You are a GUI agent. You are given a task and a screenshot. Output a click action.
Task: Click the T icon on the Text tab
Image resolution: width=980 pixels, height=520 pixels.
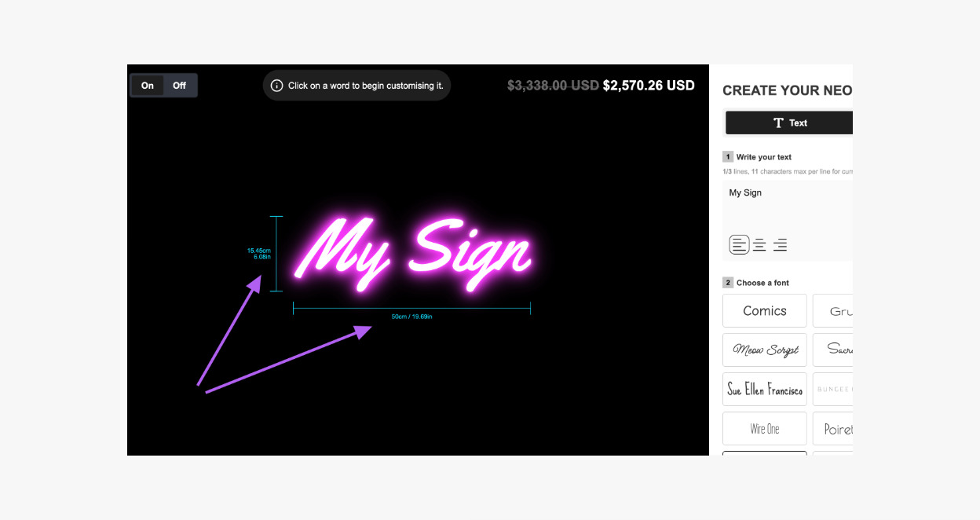click(x=778, y=123)
